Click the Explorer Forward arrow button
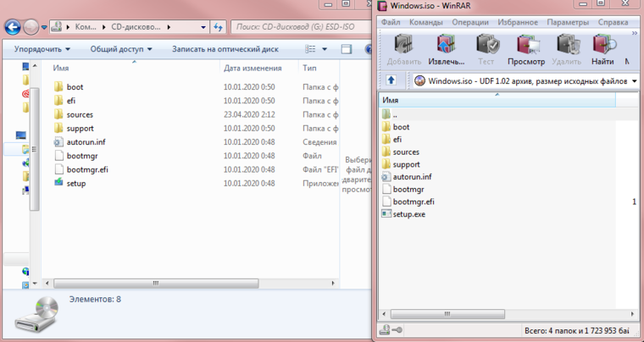The width and height of the screenshot is (644, 342). point(31,27)
